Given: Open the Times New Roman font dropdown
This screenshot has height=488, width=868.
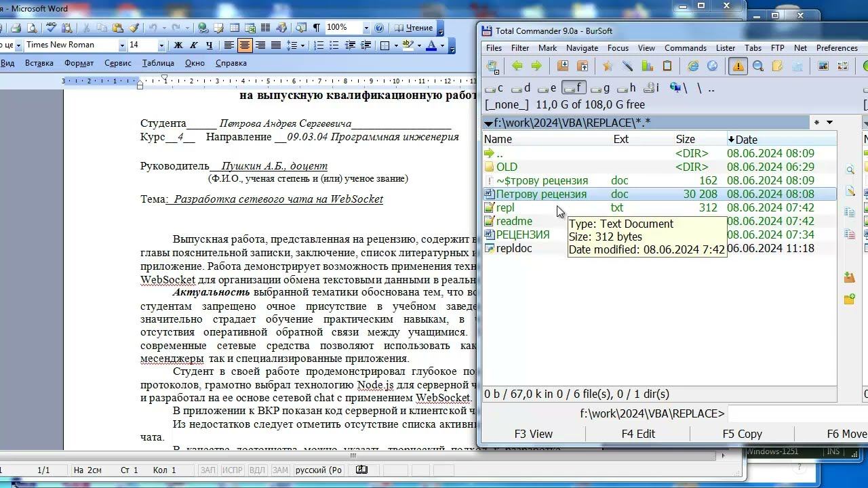Looking at the screenshot, I should pos(122,45).
